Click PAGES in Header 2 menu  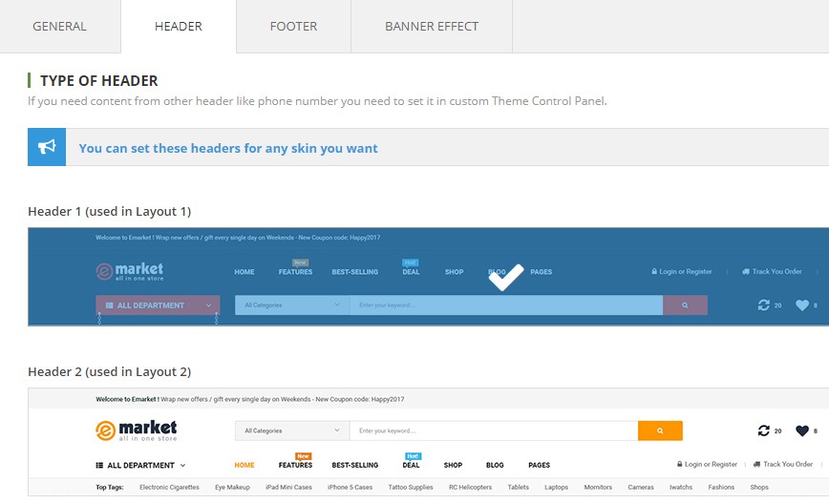click(x=540, y=466)
